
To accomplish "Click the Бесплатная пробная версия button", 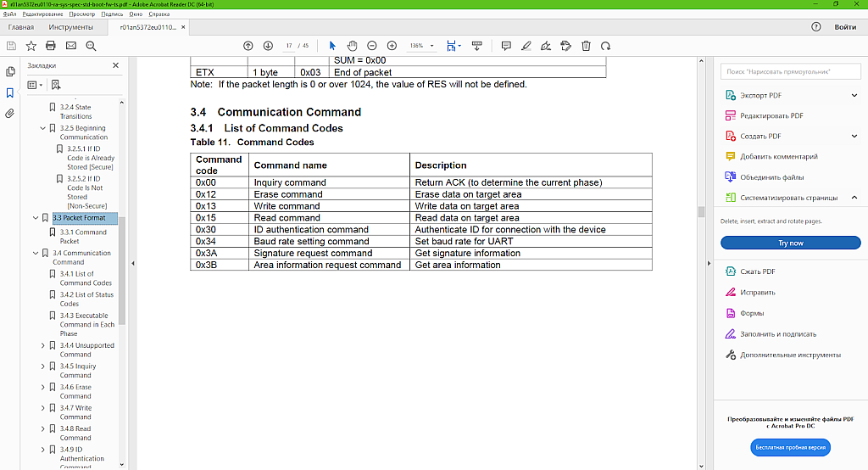I will (790, 446).
